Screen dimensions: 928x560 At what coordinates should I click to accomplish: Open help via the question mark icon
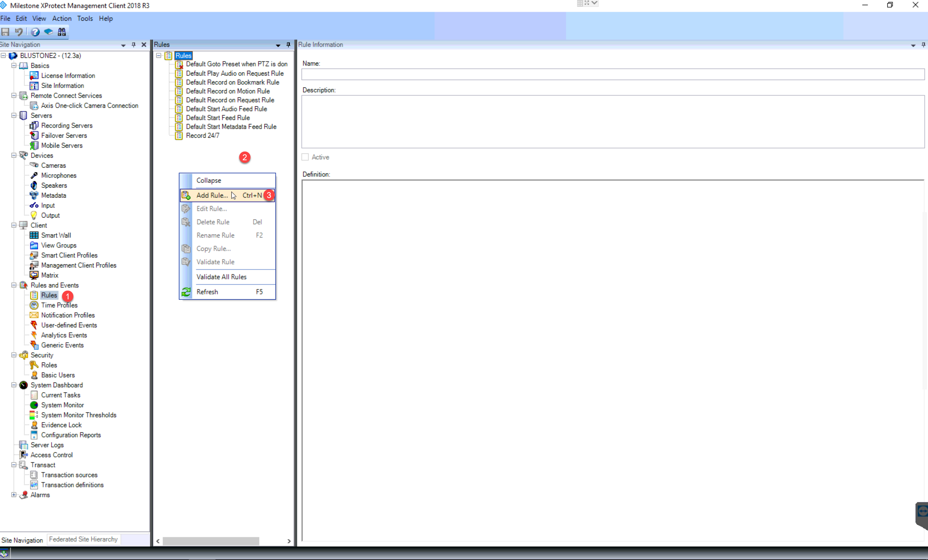35,32
